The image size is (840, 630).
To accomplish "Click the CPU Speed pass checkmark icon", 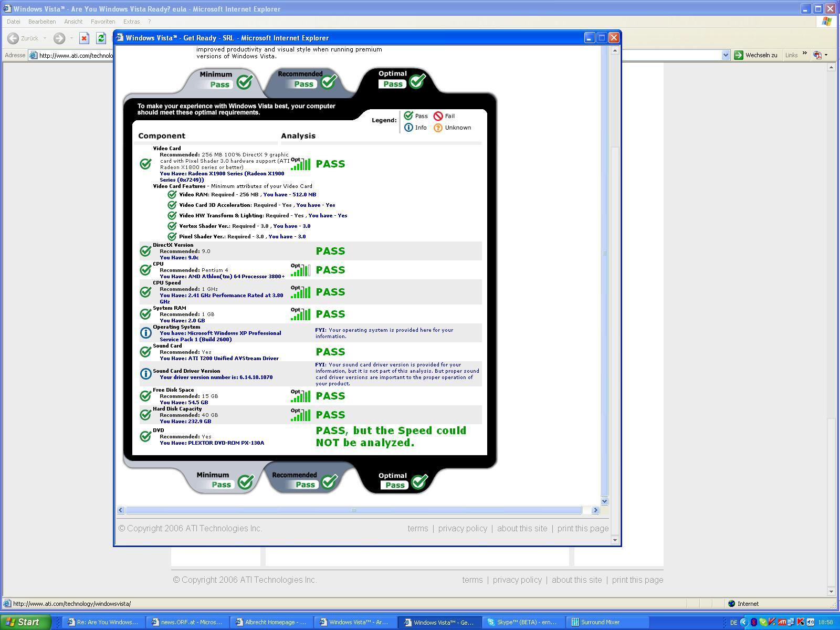I will point(145,292).
